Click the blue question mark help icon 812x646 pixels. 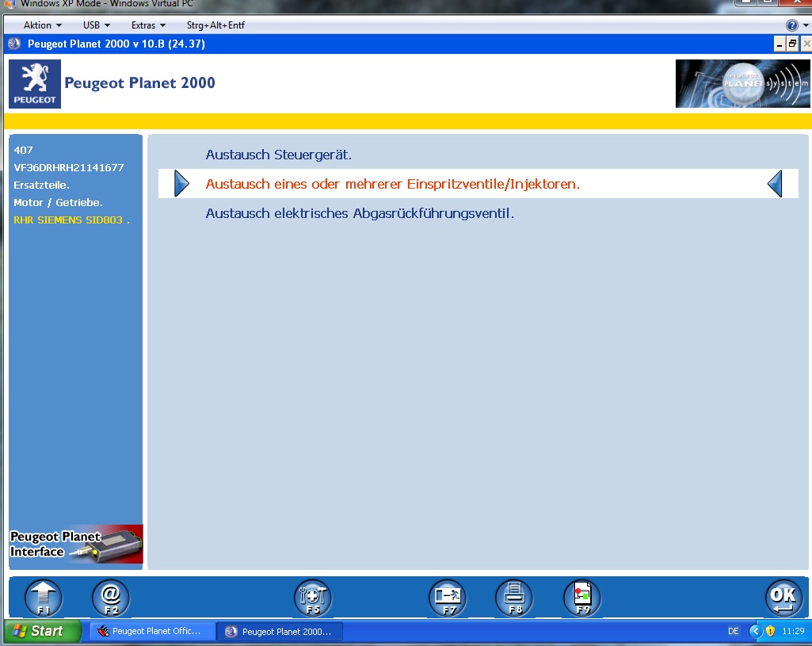pyautogui.click(x=791, y=25)
